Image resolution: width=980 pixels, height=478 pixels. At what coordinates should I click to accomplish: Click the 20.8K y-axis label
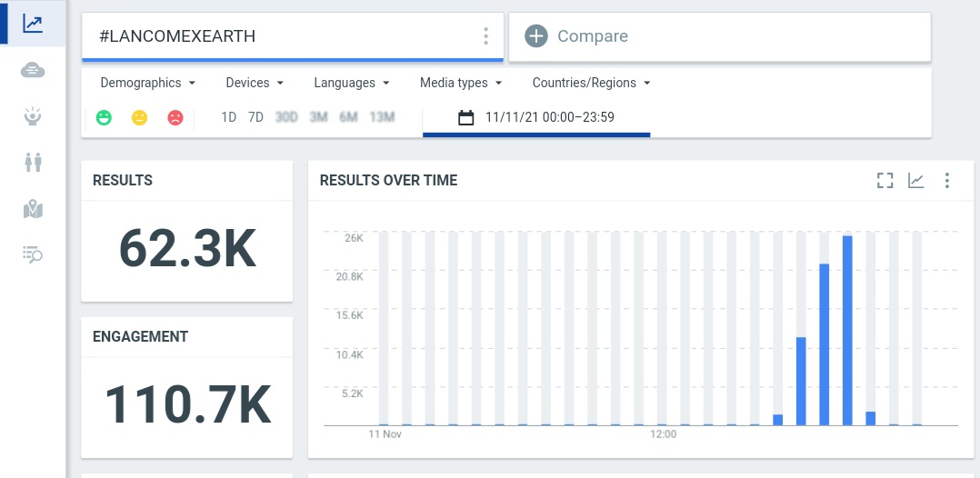click(x=349, y=277)
